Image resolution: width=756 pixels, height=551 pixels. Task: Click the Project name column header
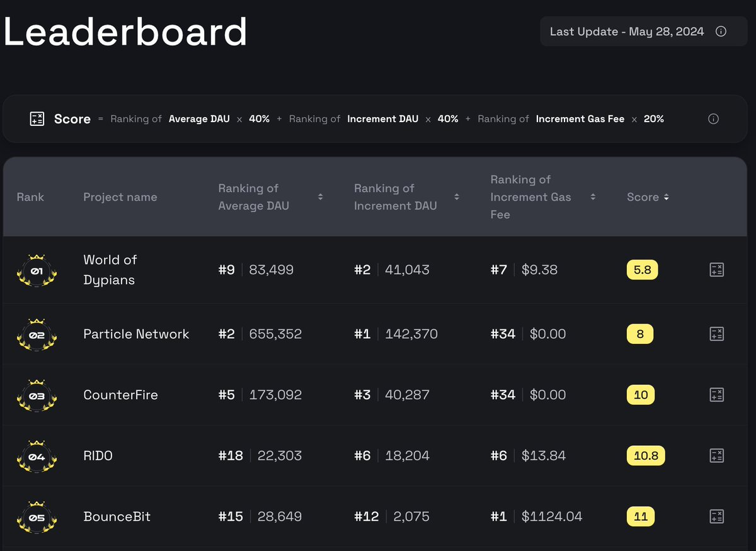(x=120, y=197)
